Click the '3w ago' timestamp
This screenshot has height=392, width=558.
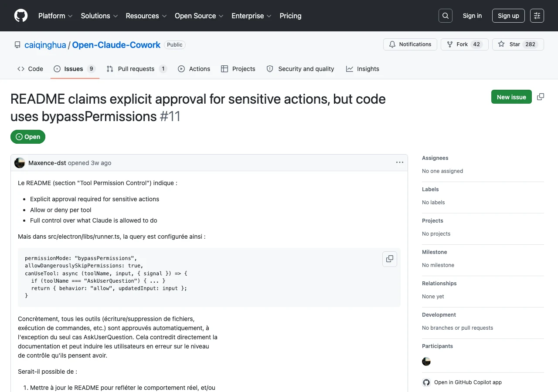click(x=101, y=163)
